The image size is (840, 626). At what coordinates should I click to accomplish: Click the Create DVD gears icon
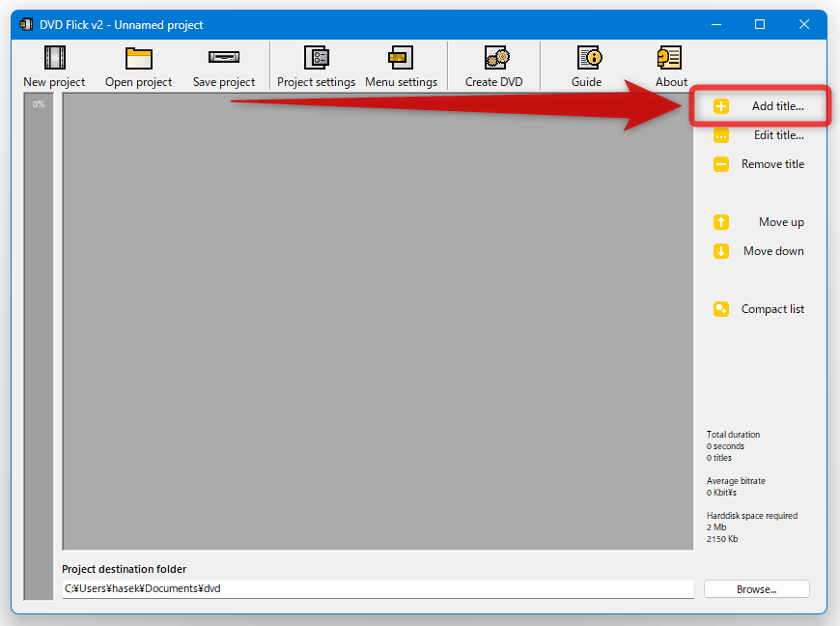tap(496, 57)
